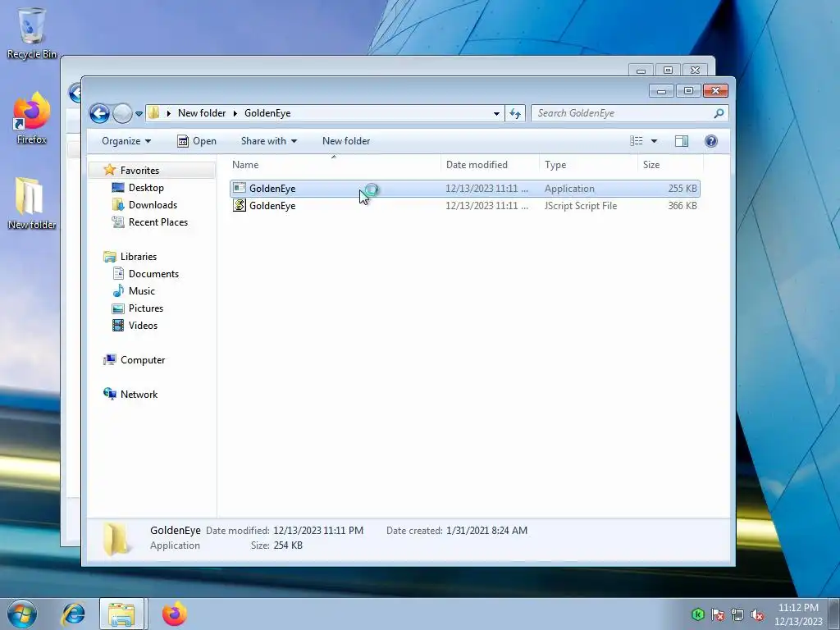Launch Internet Explorer from taskbar
Viewport: 840px width, 630px height.
pos(73,614)
